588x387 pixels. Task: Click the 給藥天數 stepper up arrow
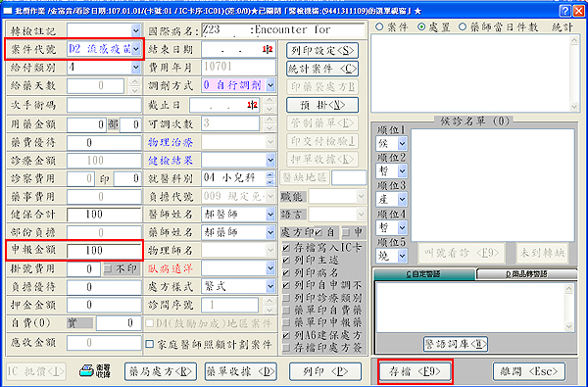tap(135, 82)
